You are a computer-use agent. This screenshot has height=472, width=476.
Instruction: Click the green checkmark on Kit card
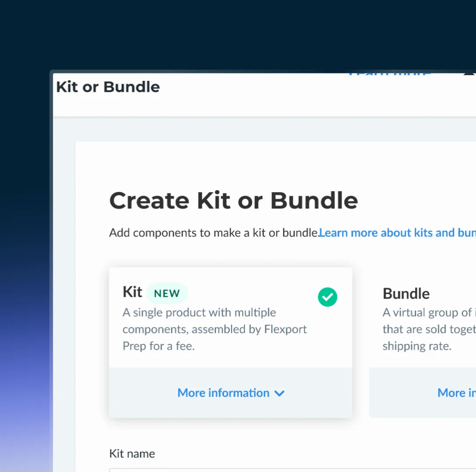[x=327, y=297]
